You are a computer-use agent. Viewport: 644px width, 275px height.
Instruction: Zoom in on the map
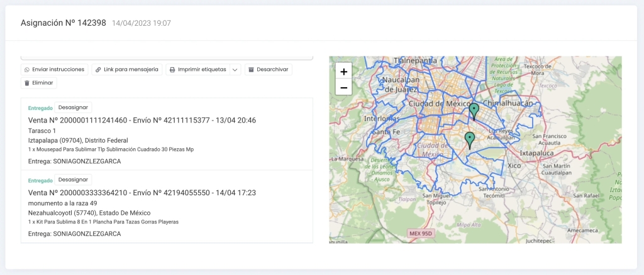[x=343, y=72]
